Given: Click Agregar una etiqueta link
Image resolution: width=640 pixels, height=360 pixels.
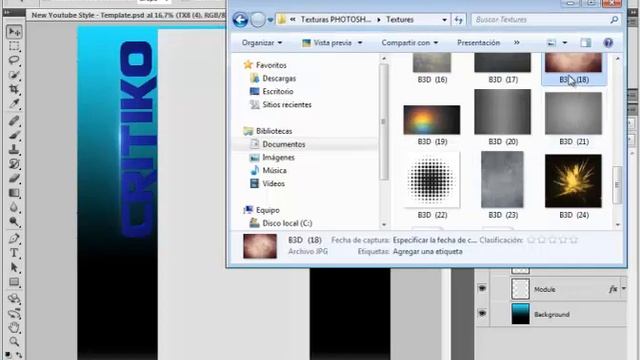Looking at the screenshot, I should tap(427, 251).
